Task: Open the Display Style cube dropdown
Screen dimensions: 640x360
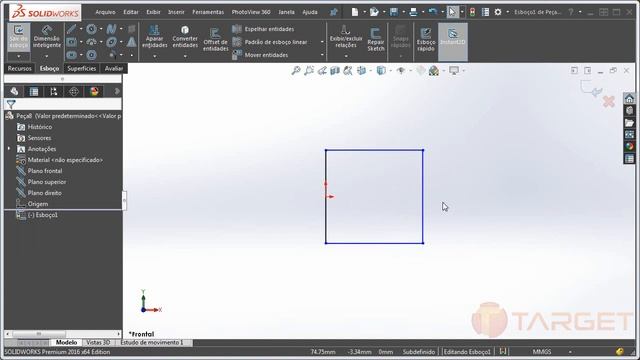Action: tap(381, 71)
